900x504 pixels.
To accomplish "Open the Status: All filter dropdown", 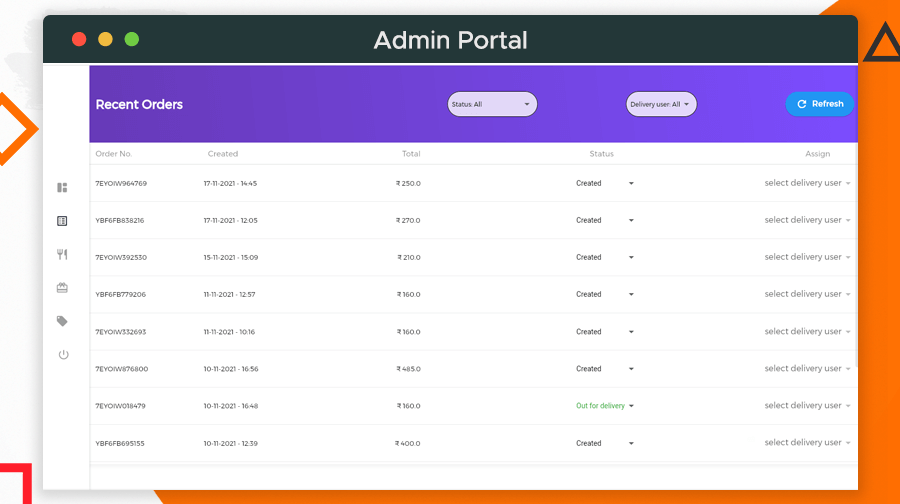I will pyautogui.click(x=492, y=104).
